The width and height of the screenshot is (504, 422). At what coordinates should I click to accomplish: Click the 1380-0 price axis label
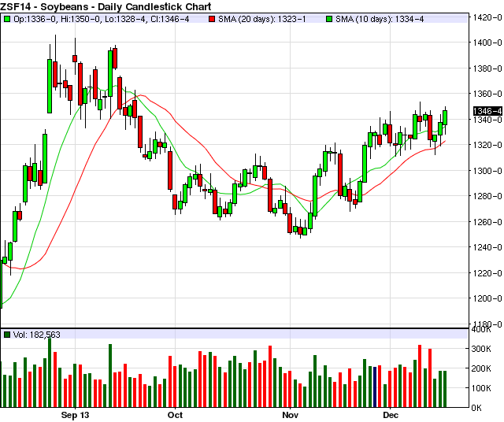pos(487,68)
